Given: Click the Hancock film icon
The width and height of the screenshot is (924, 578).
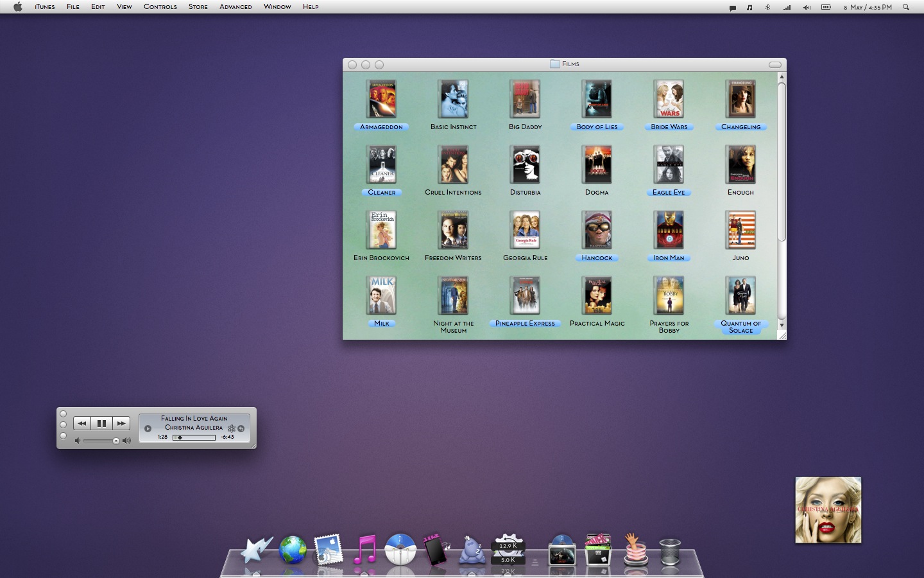Looking at the screenshot, I should (x=597, y=230).
